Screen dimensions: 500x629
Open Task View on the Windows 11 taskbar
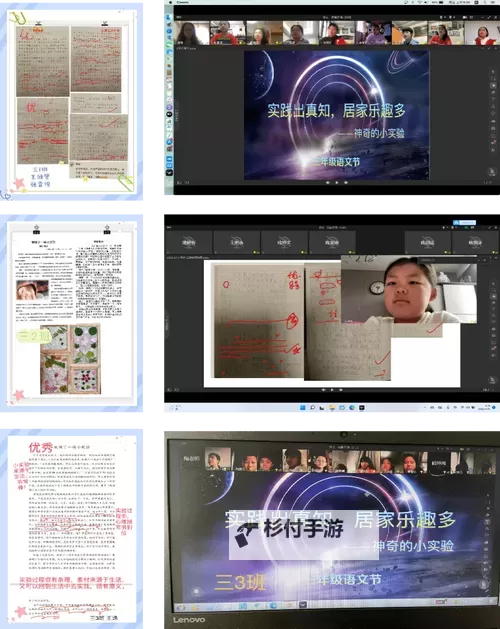coord(322,408)
